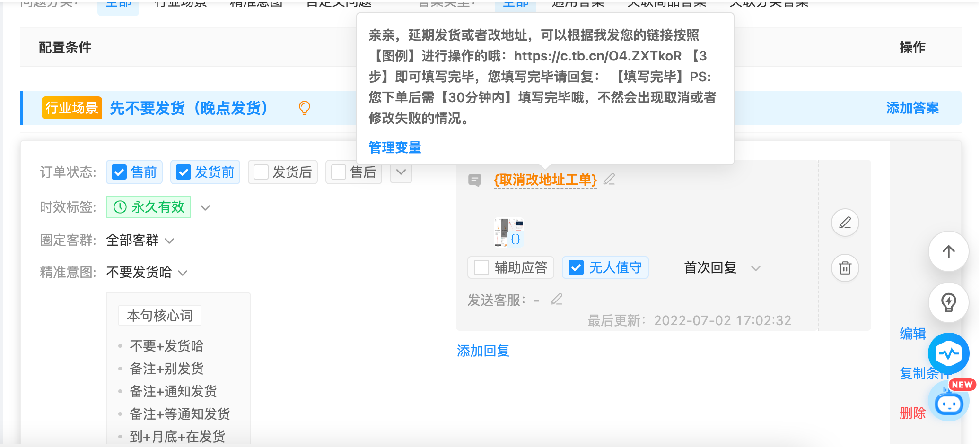
Task: Click 备注+别发货 keyword entry
Action: pyautogui.click(x=166, y=369)
